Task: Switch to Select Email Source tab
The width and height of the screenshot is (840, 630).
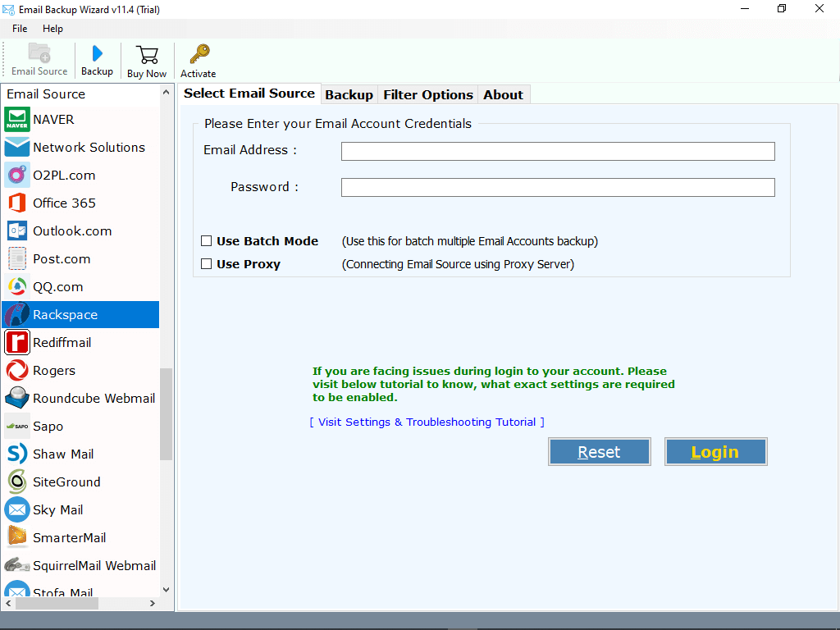Action: point(249,94)
